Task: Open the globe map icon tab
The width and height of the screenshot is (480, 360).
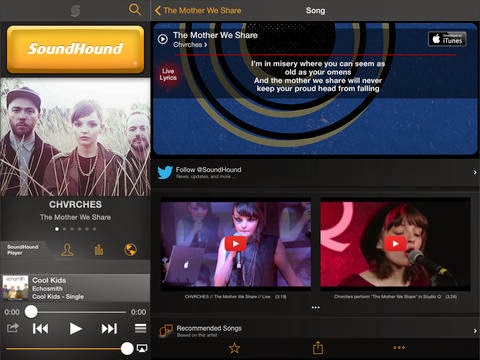Action: click(x=130, y=250)
